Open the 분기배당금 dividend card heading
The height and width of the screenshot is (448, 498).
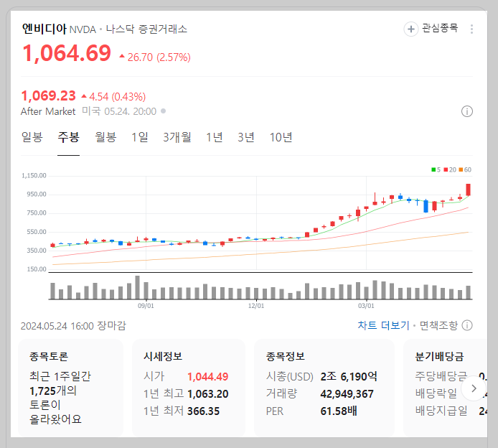[x=439, y=356]
